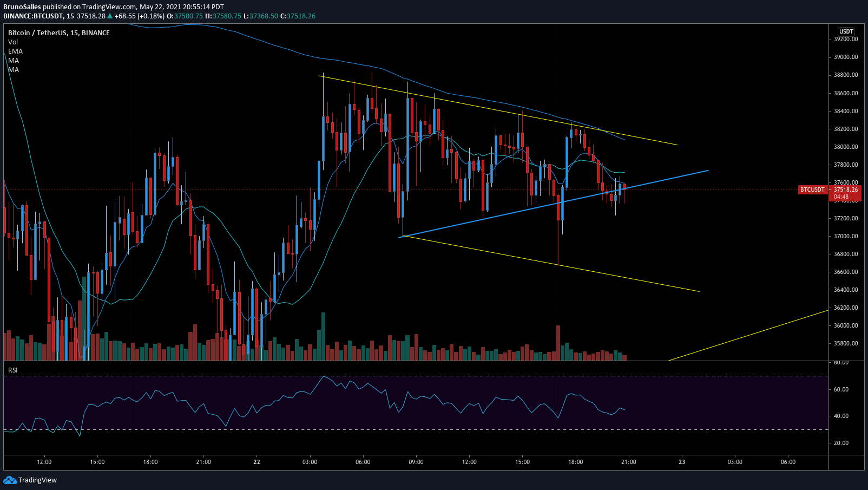868x490 pixels.
Task: Click the O:37580.75 open value
Action: click(x=185, y=16)
